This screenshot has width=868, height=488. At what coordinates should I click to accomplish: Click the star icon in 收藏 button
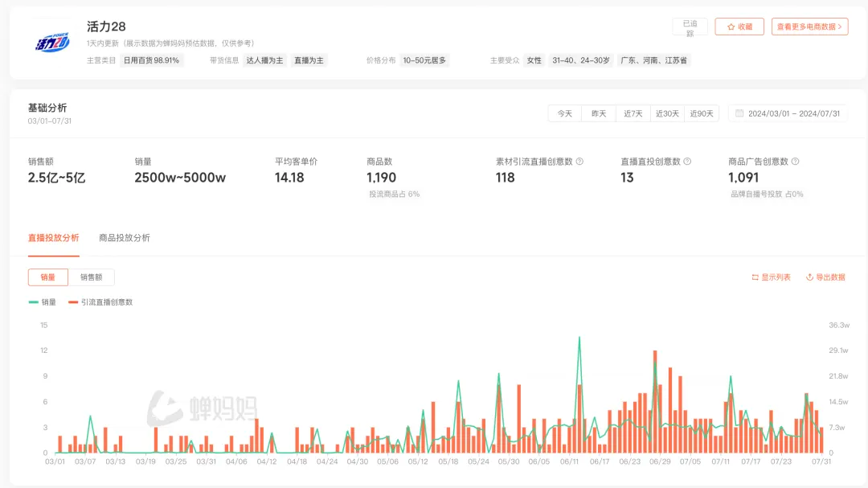[x=731, y=27]
